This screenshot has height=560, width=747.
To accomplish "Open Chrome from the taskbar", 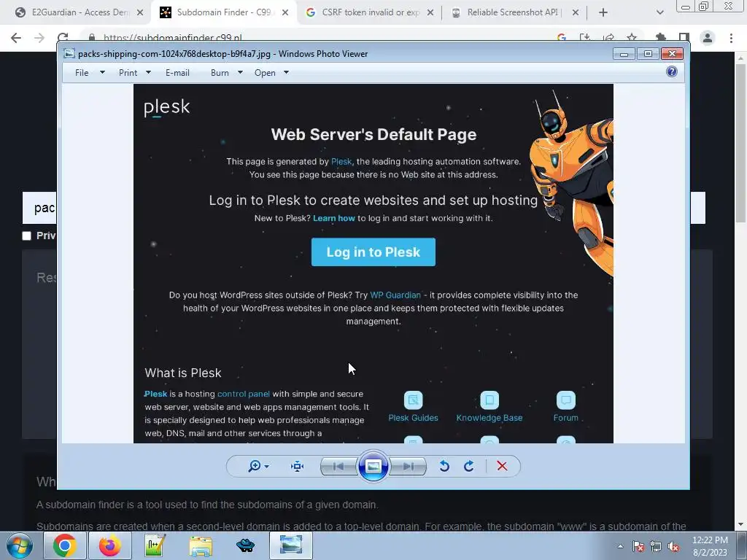I will (x=64, y=545).
